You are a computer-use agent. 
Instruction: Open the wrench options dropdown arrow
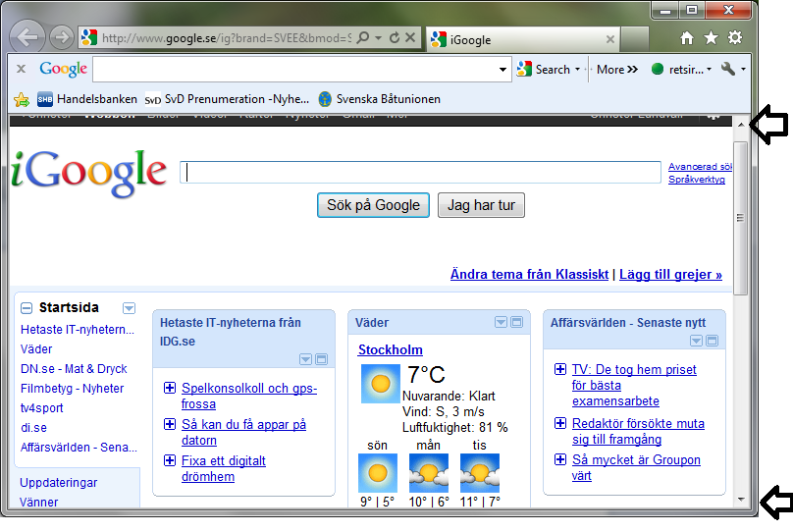(743, 70)
